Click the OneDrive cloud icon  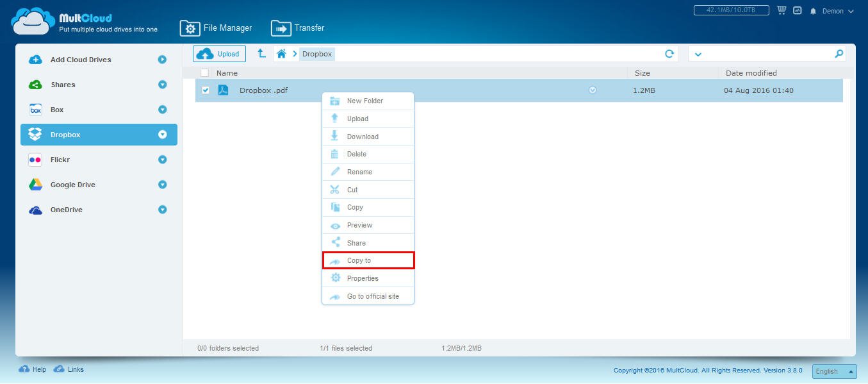point(36,210)
